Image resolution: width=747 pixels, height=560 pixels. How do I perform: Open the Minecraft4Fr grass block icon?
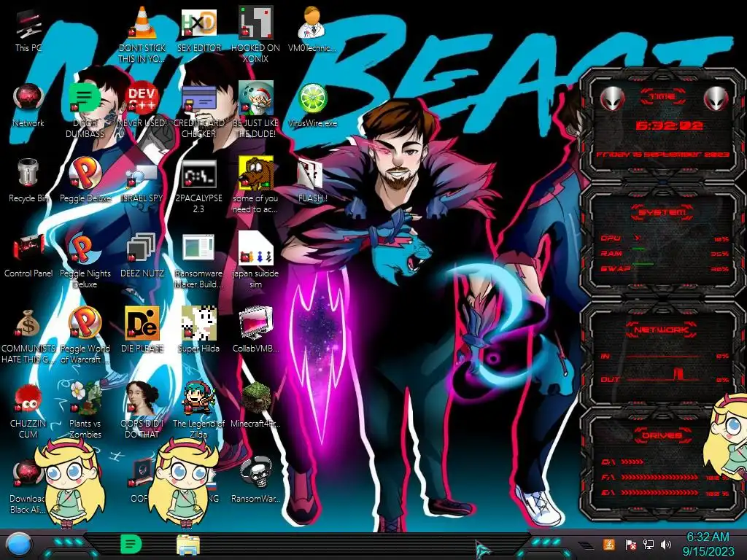point(255,405)
